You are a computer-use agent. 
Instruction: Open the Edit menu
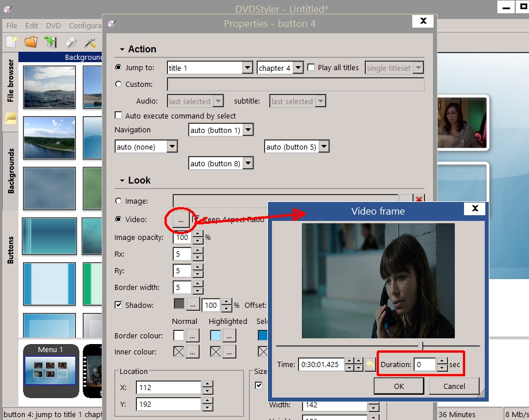[x=32, y=25]
